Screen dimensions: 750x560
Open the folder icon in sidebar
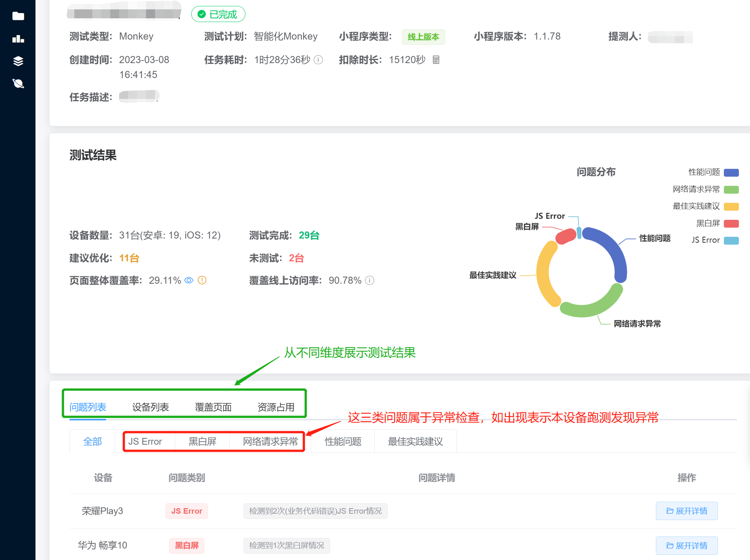tap(18, 16)
